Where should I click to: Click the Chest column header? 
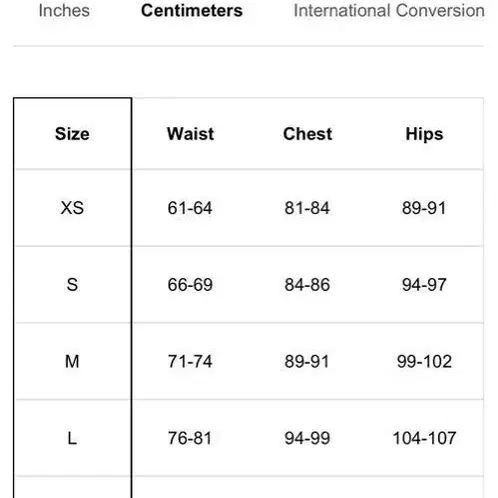307,134
